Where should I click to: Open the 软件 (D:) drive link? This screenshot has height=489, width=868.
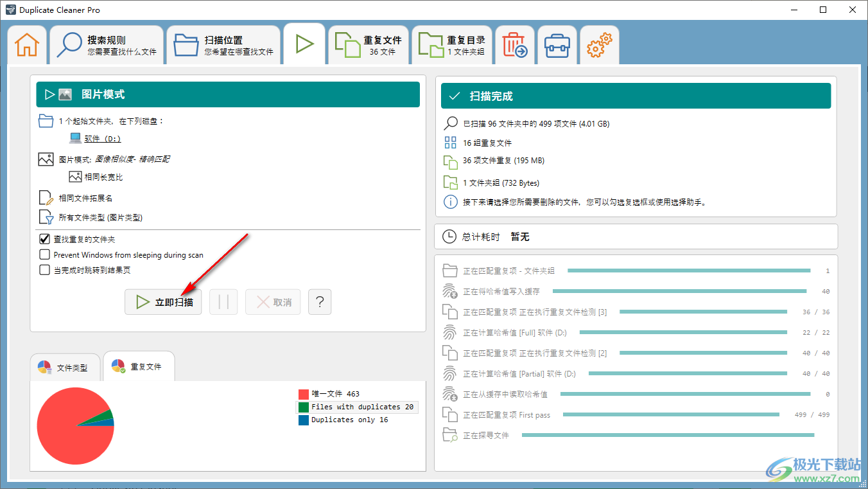tap(103, 139)
